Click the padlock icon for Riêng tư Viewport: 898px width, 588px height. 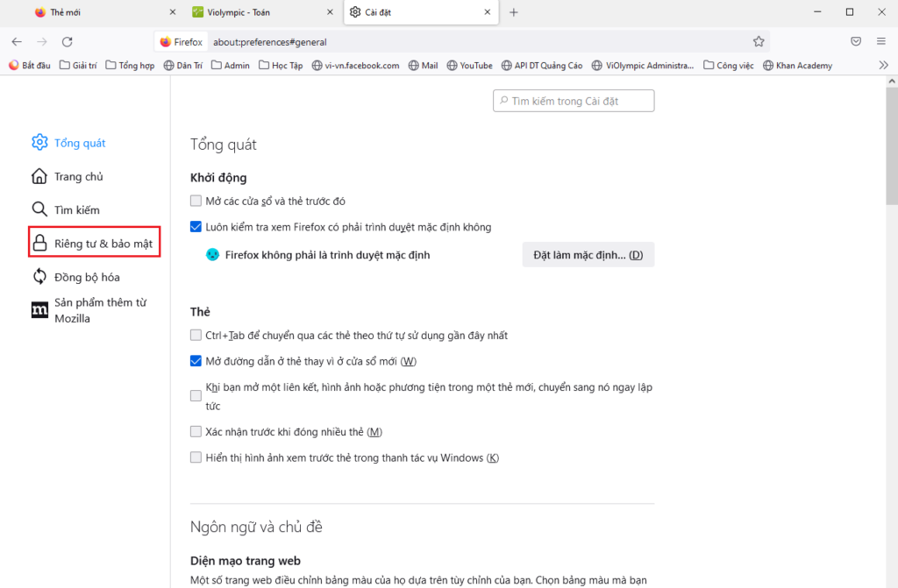39,243
